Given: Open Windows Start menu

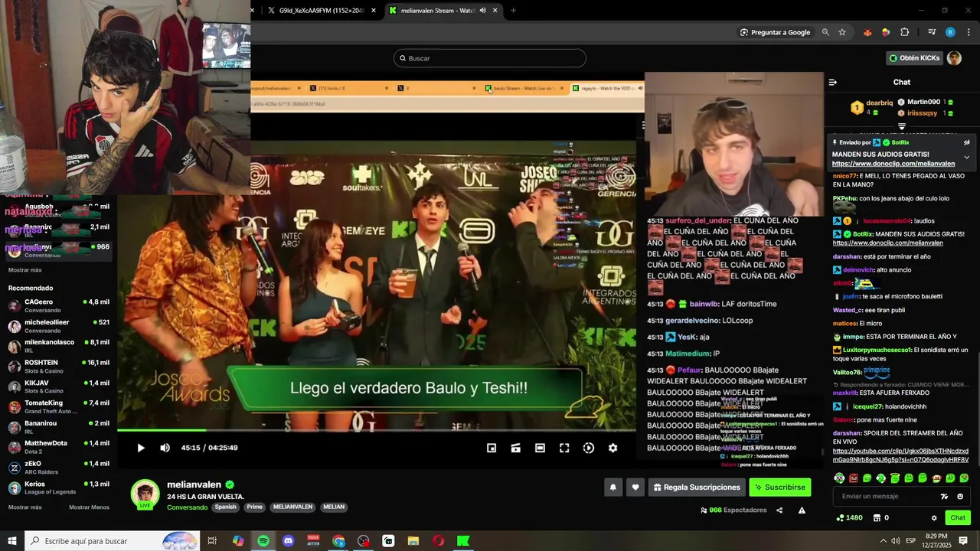Looking at the screenshot, I should pos(11,541).
